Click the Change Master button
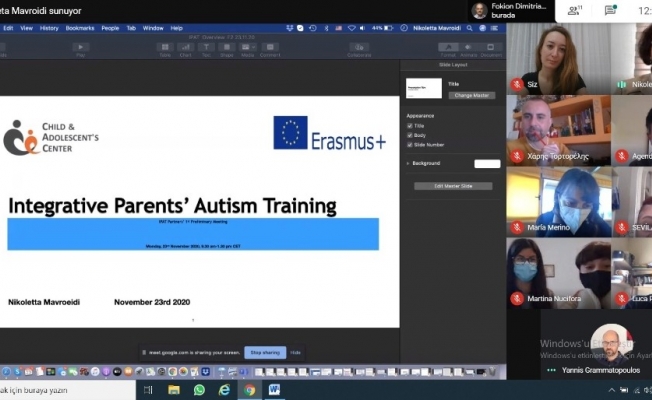 (x=473, y=95)
